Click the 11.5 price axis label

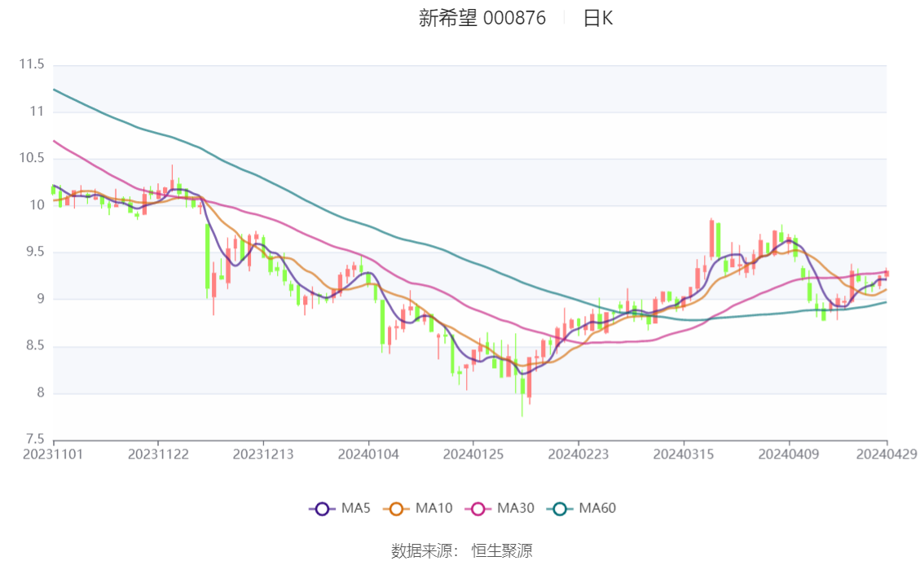[32, 64]
